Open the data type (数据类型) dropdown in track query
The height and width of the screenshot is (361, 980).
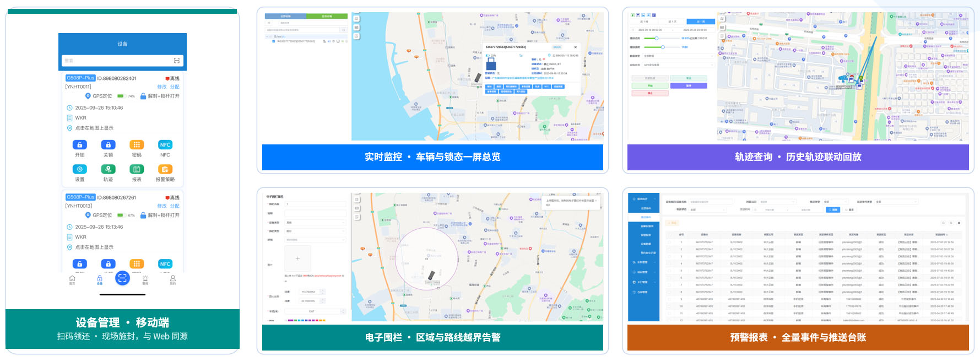point(678,56)
